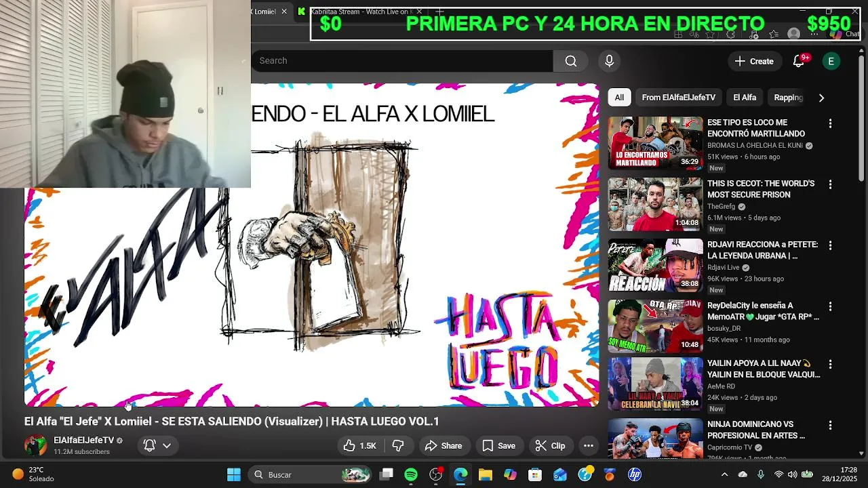Close the Lomiiel YouTube browser tab

[283, 12]
